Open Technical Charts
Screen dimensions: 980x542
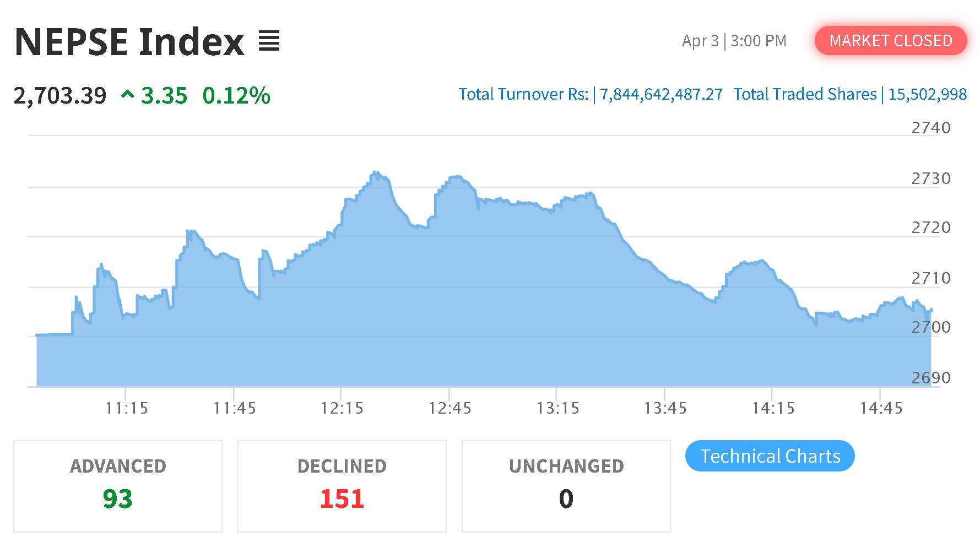pos(770,456)
